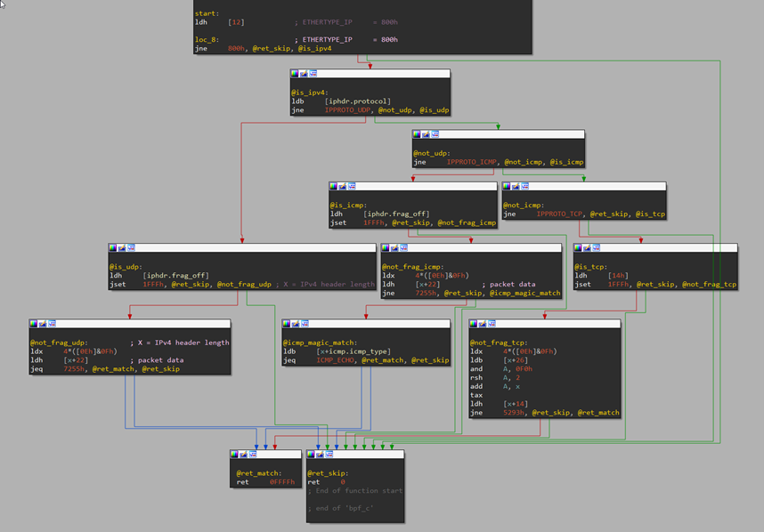Select the @is_tcp jump target in @not_icmp block
Screen dimensions: 764x532
coord(649,214)
